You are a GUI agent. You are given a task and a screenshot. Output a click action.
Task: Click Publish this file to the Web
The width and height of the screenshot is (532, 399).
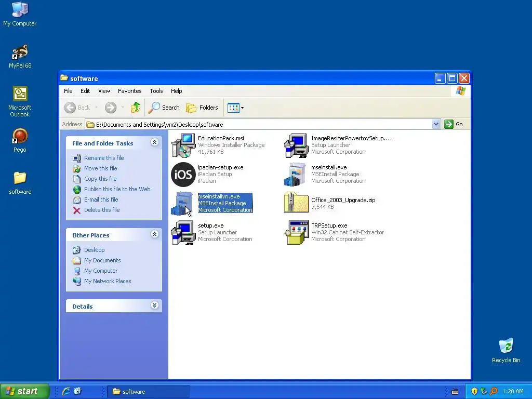tap(117, 189)
